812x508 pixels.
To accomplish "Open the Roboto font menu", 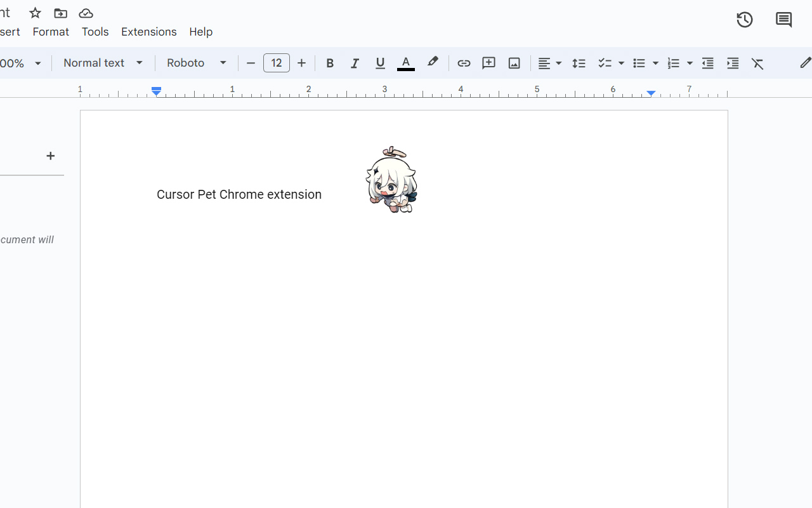I will (197, 63).
